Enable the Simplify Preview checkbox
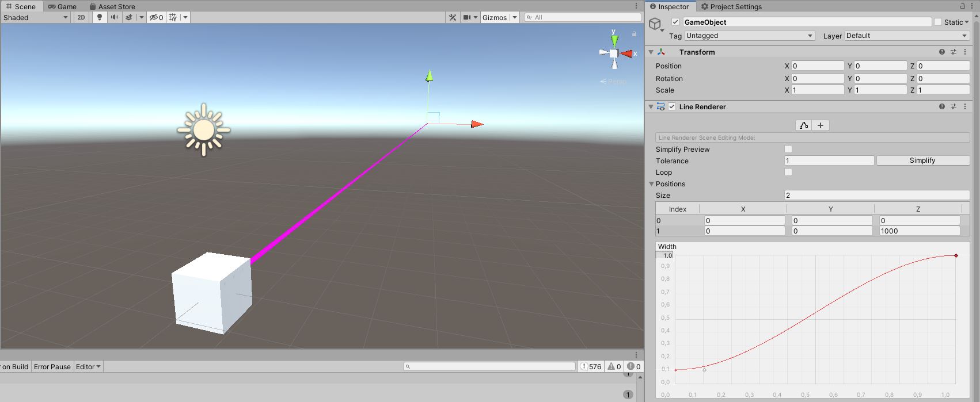Screen dimensions: 980x402 pyautogui.click(x=788, y=149)
